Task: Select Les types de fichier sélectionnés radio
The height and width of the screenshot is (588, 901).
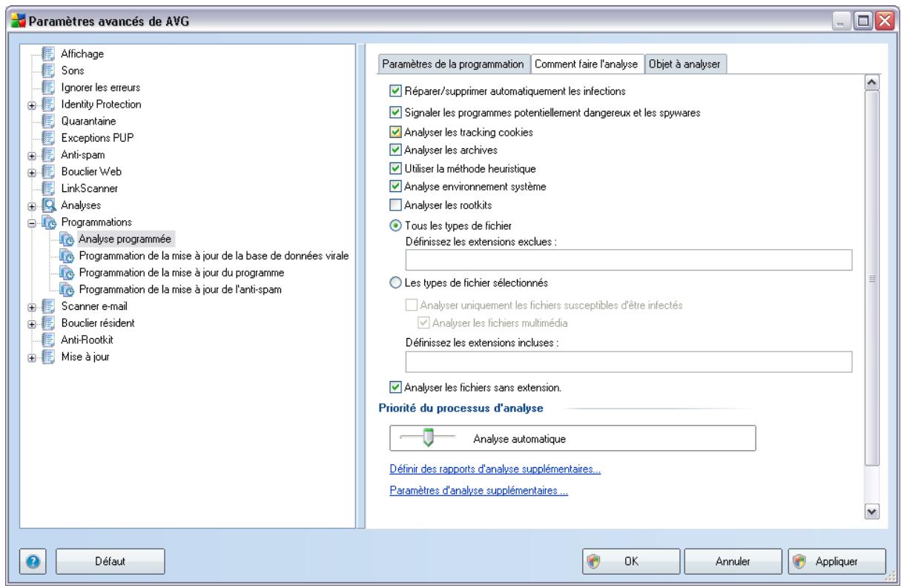Action: (x=395, y=283)
